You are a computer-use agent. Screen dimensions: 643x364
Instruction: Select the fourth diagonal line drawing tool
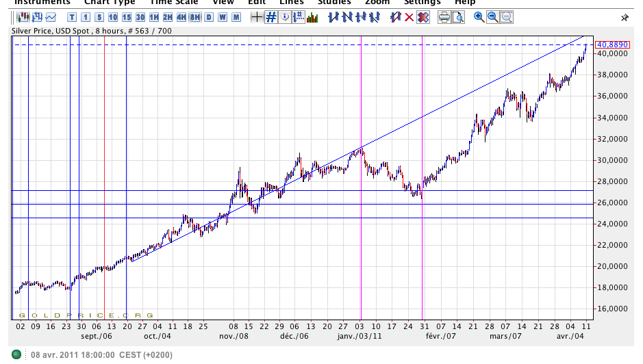375,17
